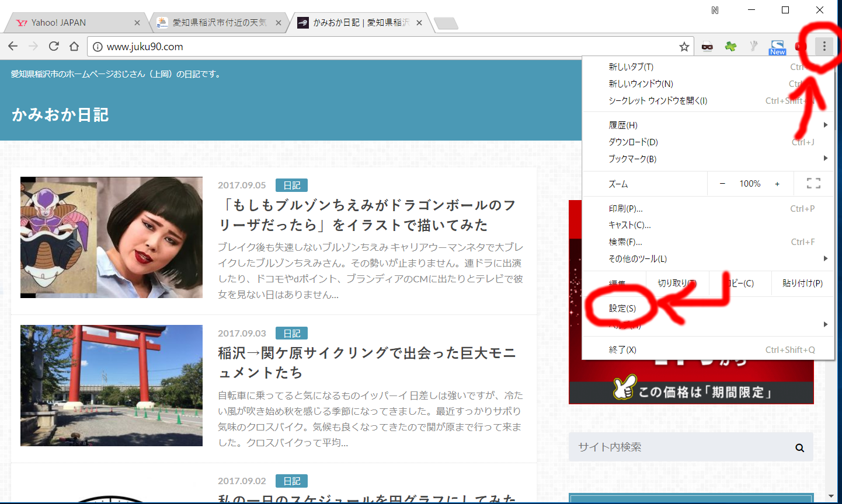Open ダウンロード(D) from the menu
The width and height of the screenshot is (842, 504).
click(708, 142)
